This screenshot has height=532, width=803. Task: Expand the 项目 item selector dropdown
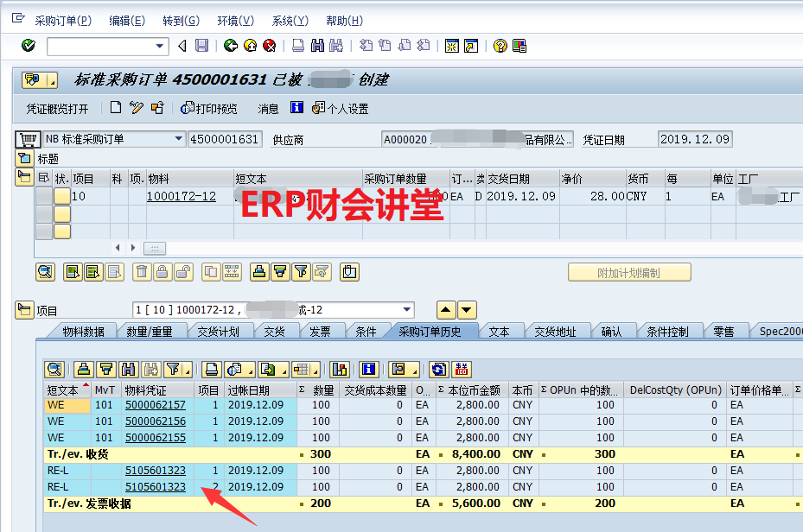(407, 310)
